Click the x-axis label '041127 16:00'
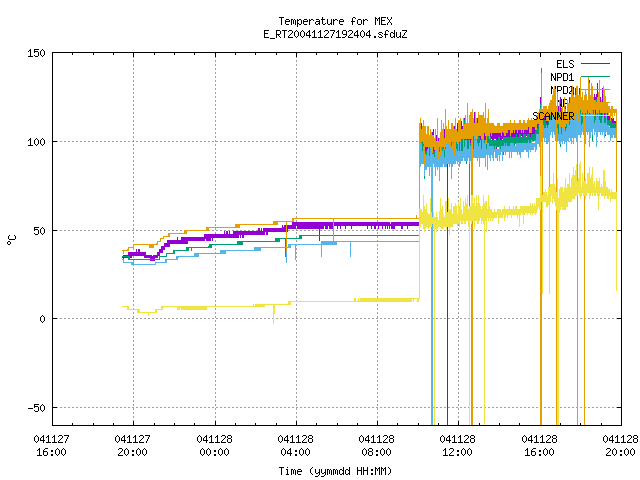The width and height of the screenshot is (640, 480). (x=51, y=446)
